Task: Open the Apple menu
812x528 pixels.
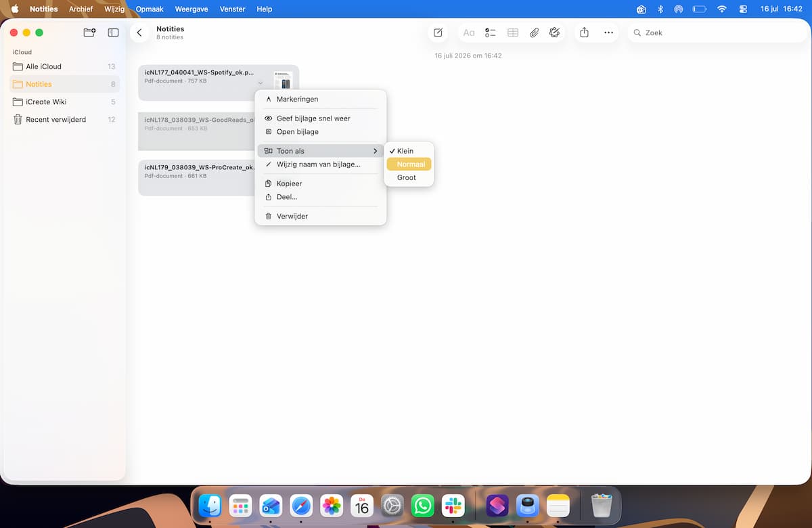Action: click(15, 9)
